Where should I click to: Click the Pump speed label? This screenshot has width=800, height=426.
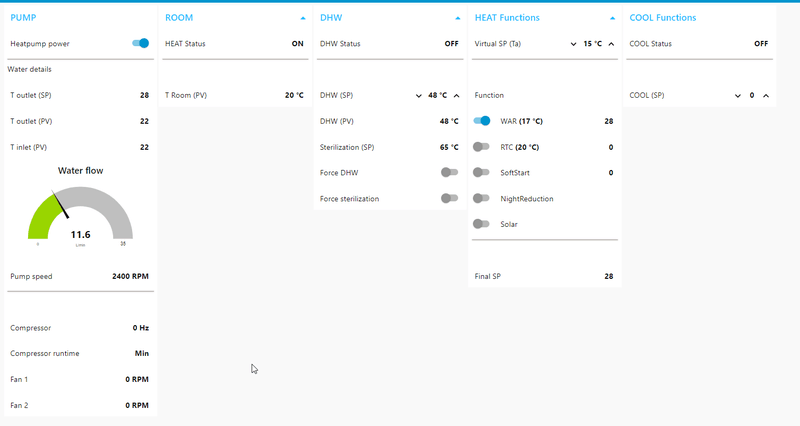[31, 276]
